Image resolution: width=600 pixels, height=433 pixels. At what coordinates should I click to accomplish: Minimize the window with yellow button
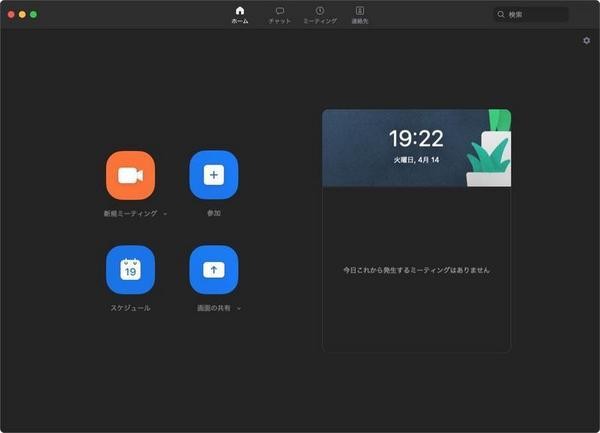[x=22, y=15]
